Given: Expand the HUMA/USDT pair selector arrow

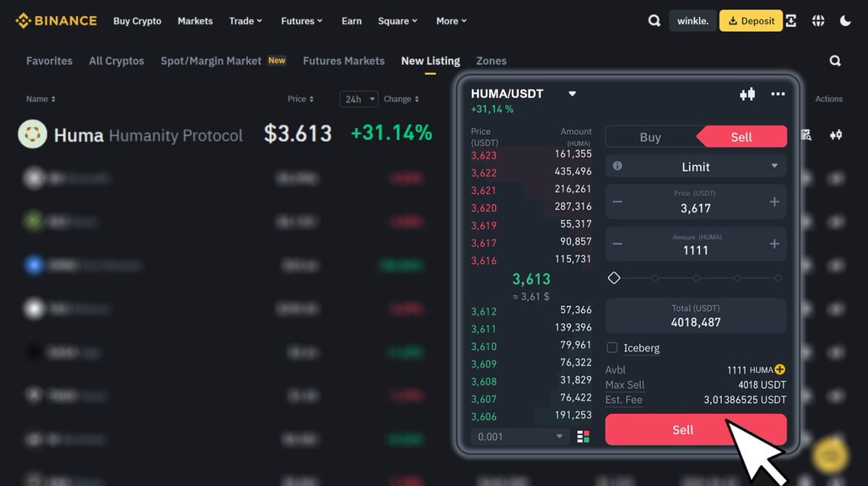Looking at the screenshot, I should tap(573, 94).
